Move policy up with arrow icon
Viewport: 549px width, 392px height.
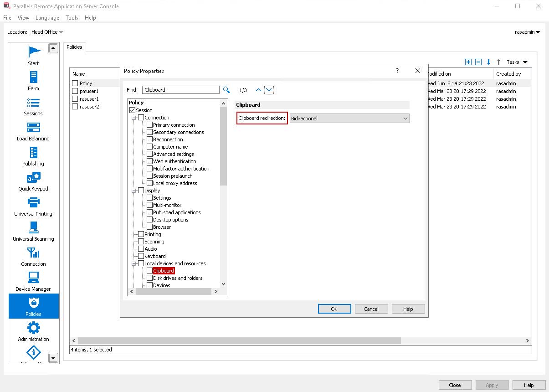point(498,62)
